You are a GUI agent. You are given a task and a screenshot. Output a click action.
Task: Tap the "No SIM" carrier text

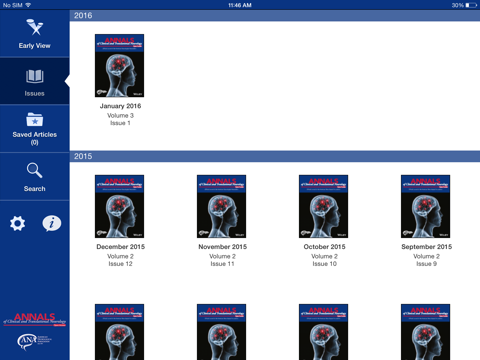coord(13,5)
